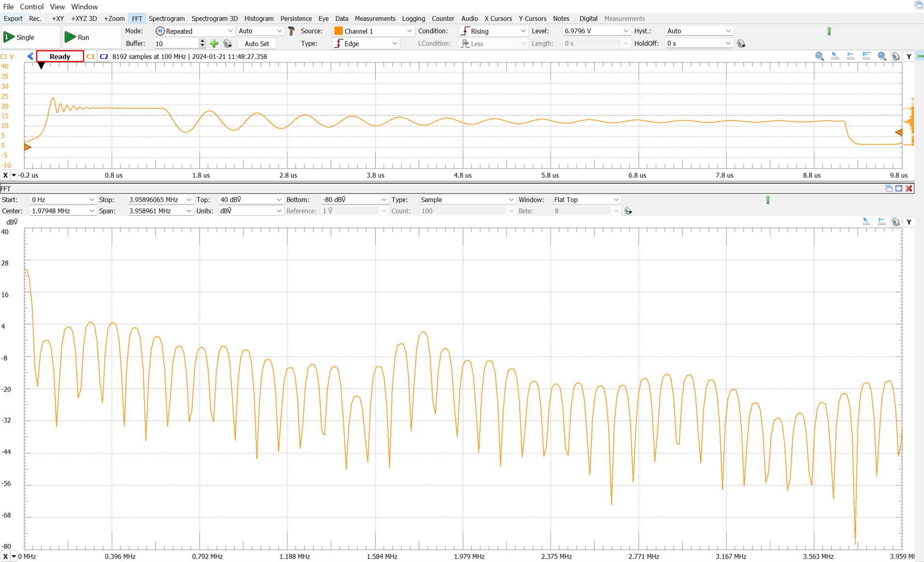Maximize the FFT panel

pos(899,189)
